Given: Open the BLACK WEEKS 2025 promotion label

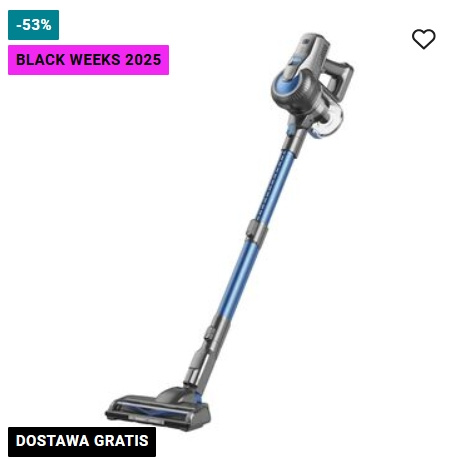Looking at the screenshot, I should coord(88,60).
